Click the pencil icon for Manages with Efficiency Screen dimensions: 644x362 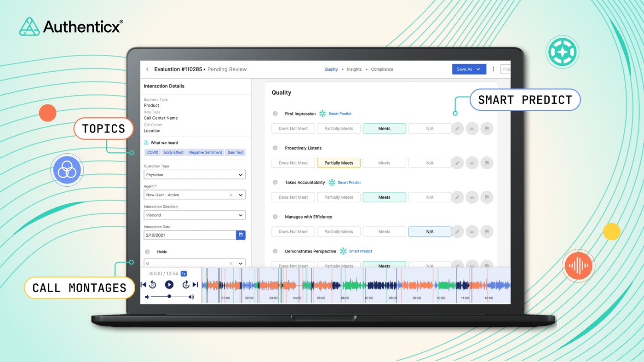457,232
